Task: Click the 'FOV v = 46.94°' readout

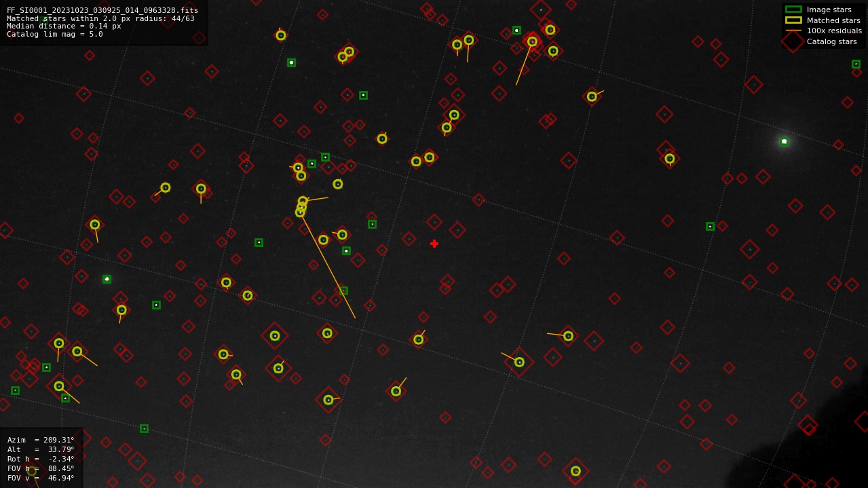Action: 41,478
